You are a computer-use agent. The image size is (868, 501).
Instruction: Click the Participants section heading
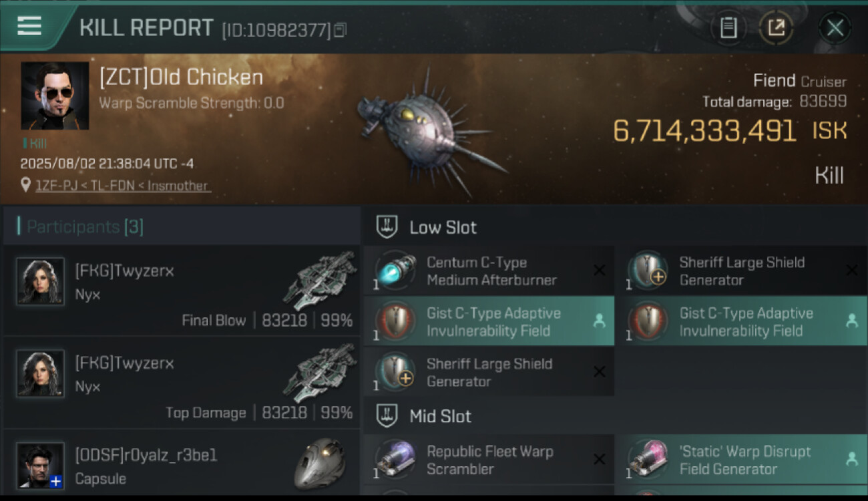click(x=85, y=226)
